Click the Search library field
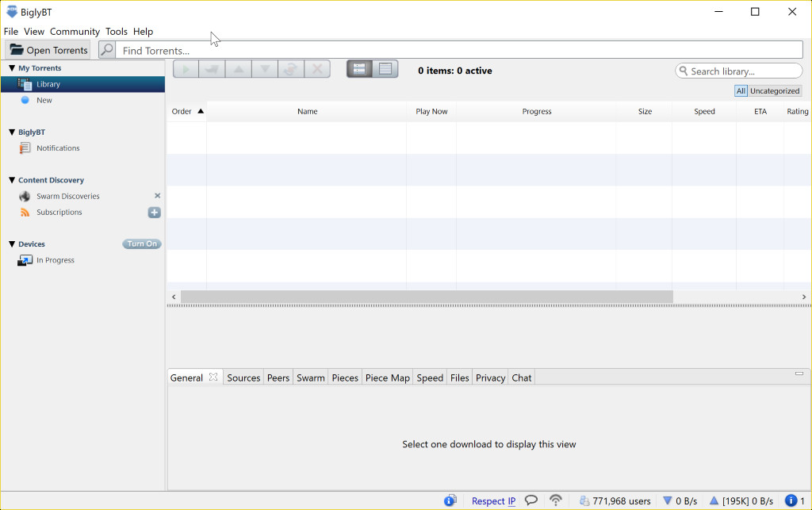812x510 pixels. pyautogui.click(x=739, y=71)
